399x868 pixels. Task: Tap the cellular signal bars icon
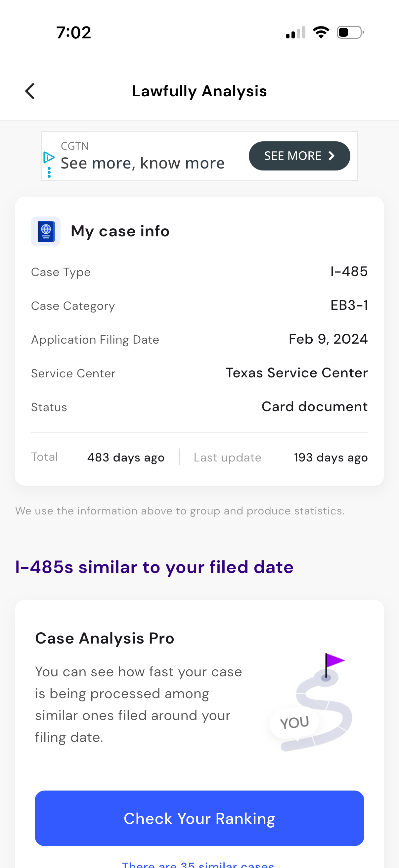296,33
